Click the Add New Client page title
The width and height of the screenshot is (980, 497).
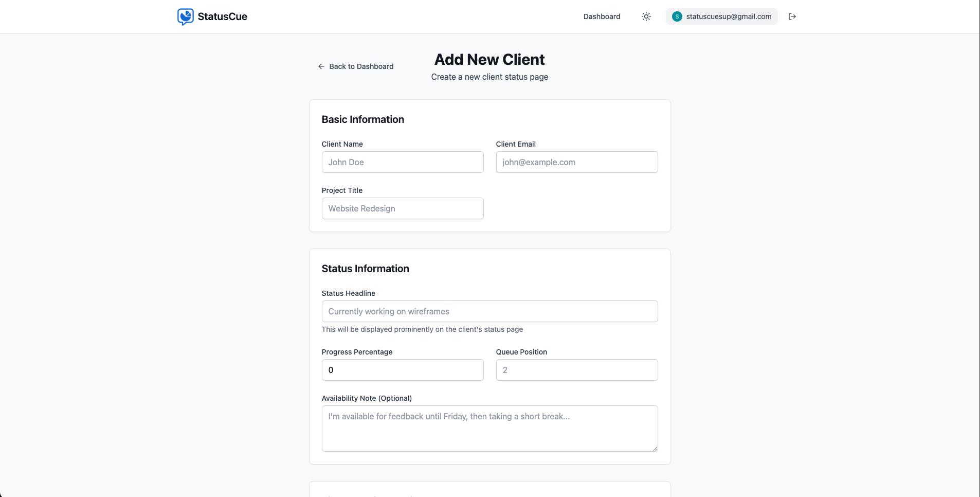[489, 60]
